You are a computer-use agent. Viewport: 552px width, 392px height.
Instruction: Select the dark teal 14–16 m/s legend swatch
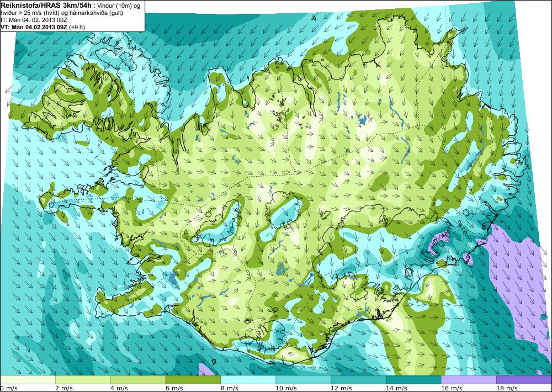pyautogui.click(x=413, y=380)
